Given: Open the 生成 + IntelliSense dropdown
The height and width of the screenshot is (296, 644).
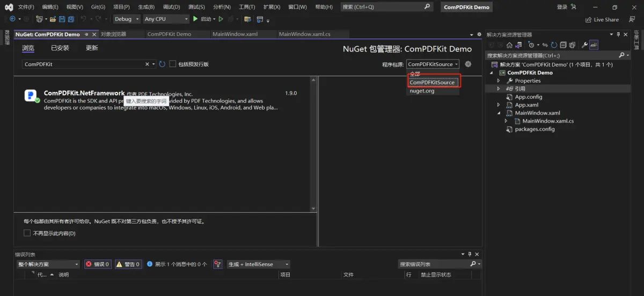Looking at the screenshot, I should click(258, 264).
